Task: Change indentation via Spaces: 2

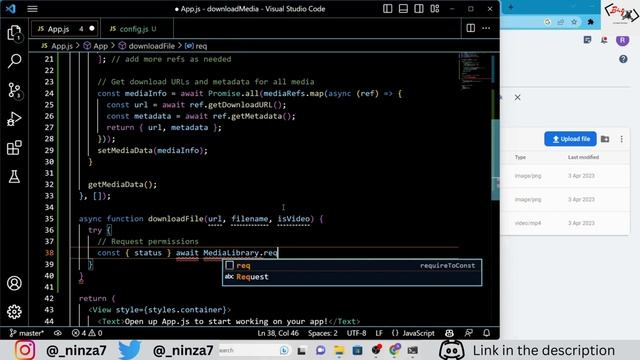Action: click(322, 333)
